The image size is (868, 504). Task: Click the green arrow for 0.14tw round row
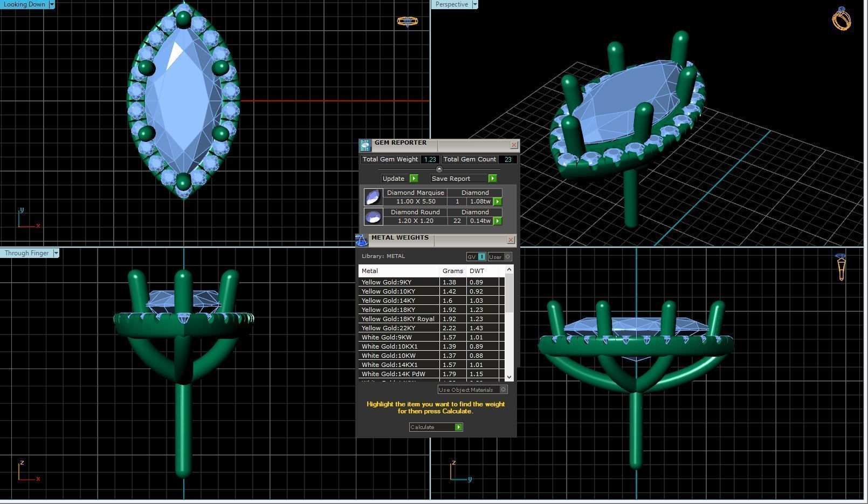click(498, 221)
